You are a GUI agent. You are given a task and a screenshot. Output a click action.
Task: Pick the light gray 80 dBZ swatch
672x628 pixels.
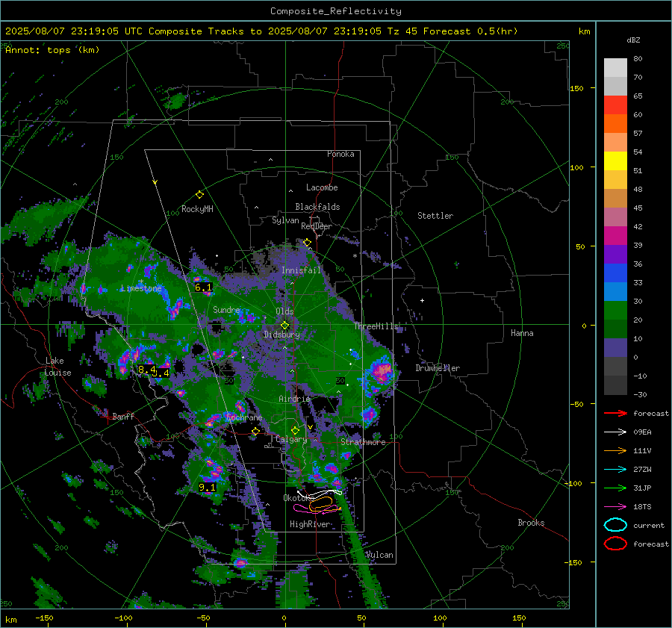(x=615, y=67)
